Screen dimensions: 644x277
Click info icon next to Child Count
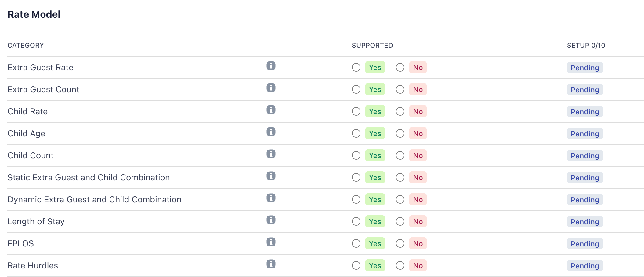(x=271, y=154)
